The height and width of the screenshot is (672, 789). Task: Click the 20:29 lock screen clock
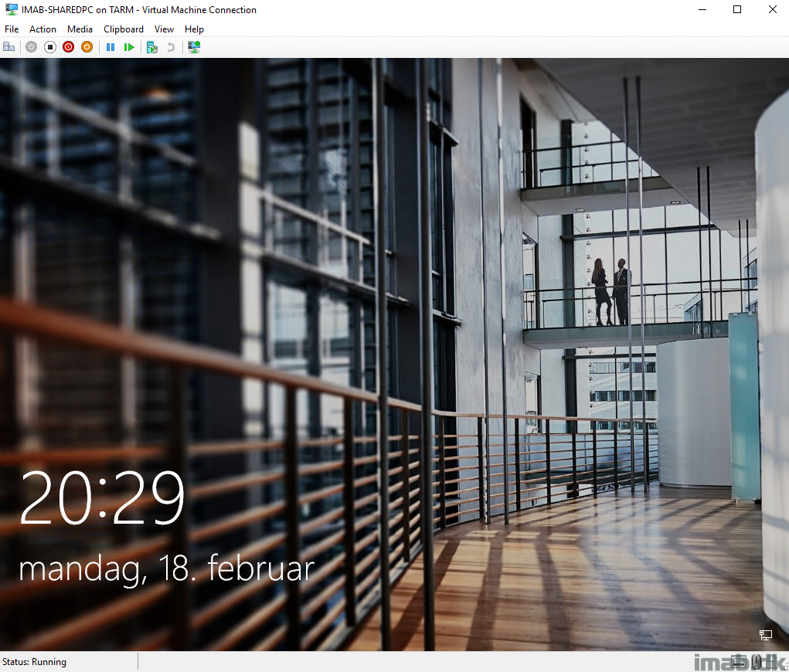click(102, 498)
